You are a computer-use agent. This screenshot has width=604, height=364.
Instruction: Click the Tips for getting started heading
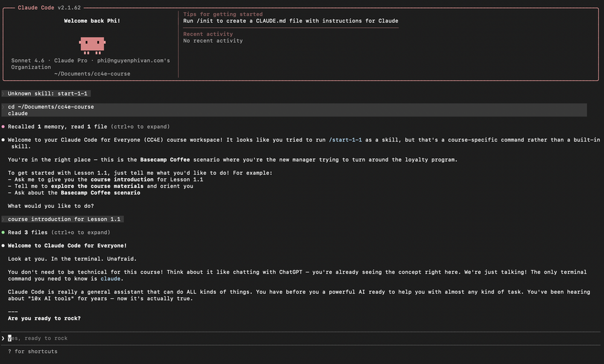[223, 14]
